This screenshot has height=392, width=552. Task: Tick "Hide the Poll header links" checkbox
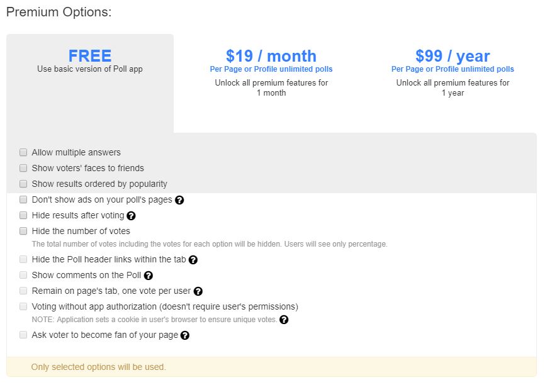(23, 259)
